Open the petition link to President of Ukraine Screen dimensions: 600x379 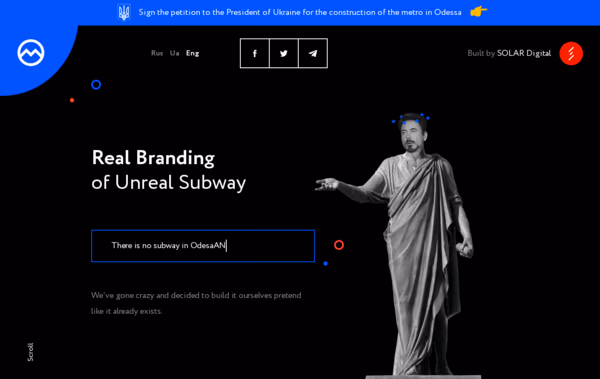(300, 12)
